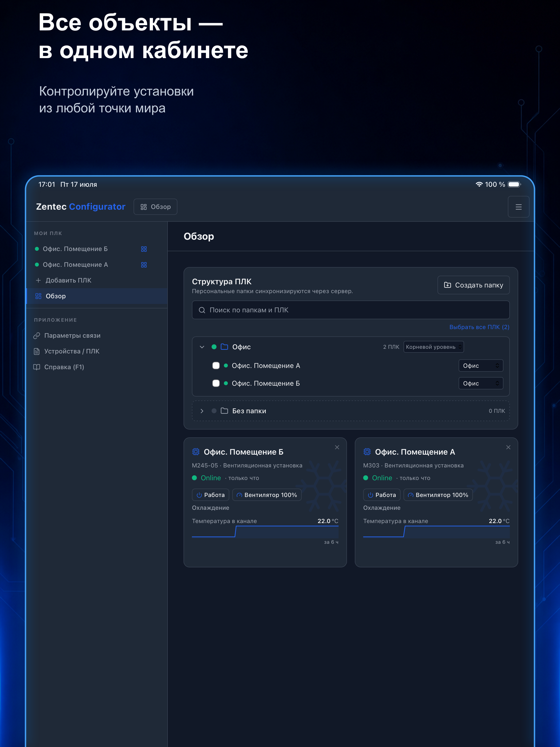Open the hamburger menu in the header
The image size is (560, 747).
point(518,207)
